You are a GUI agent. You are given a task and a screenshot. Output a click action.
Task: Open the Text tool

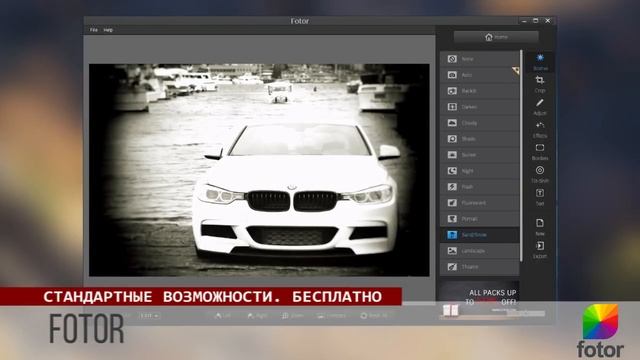540,197
